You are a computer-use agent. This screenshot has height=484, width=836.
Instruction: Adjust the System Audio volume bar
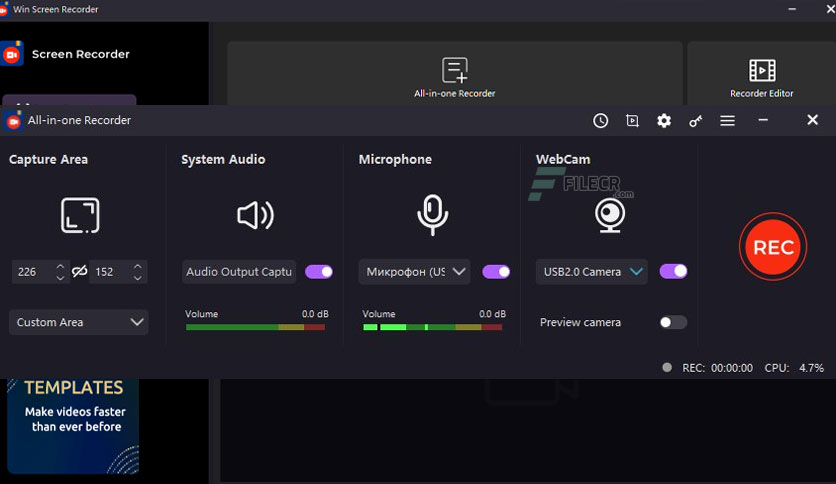255,327
